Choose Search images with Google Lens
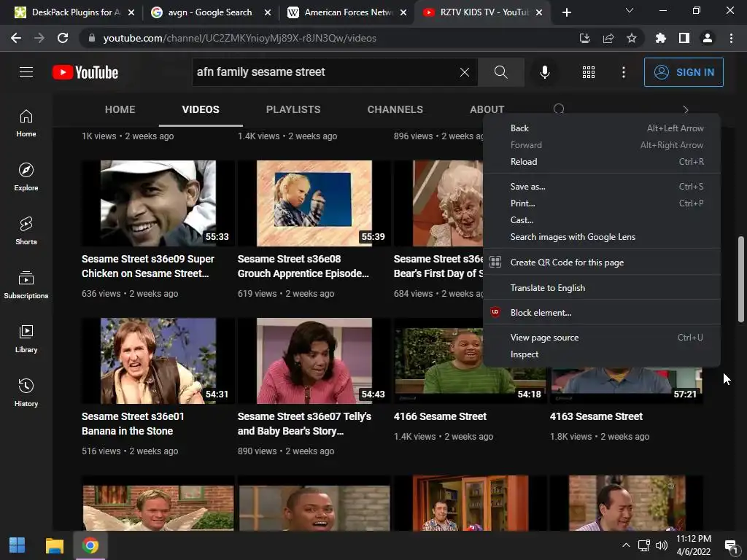Image resolution: width=747 pixels, height=560 pixels. [602, 237]
